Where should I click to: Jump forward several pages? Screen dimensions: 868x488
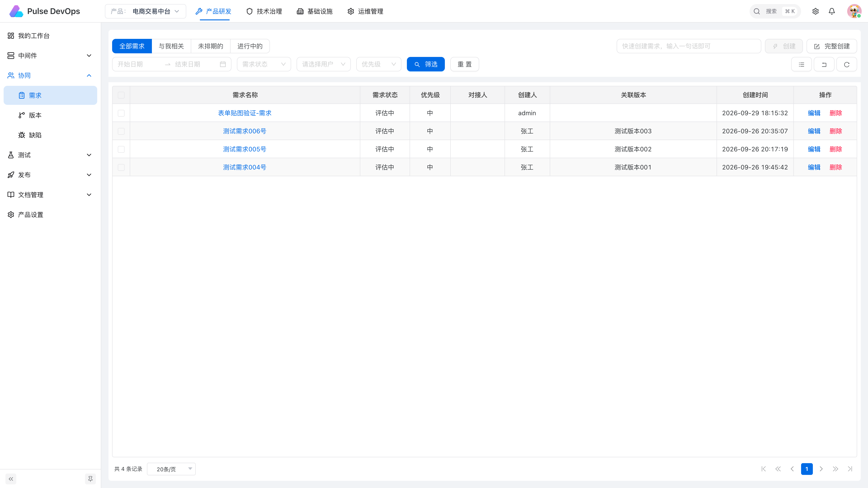click(835, 469)
